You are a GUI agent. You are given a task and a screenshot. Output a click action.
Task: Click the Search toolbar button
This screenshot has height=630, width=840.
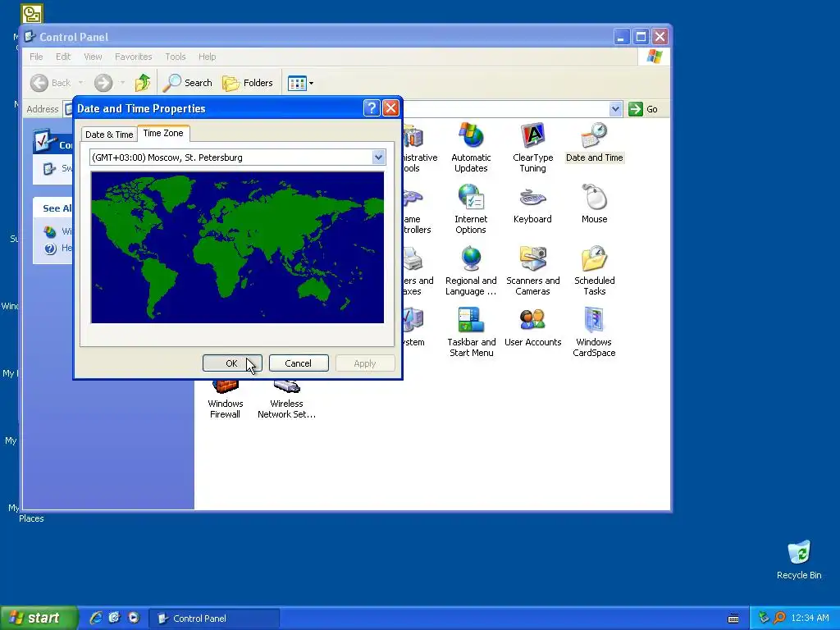[x=188, y=83]
